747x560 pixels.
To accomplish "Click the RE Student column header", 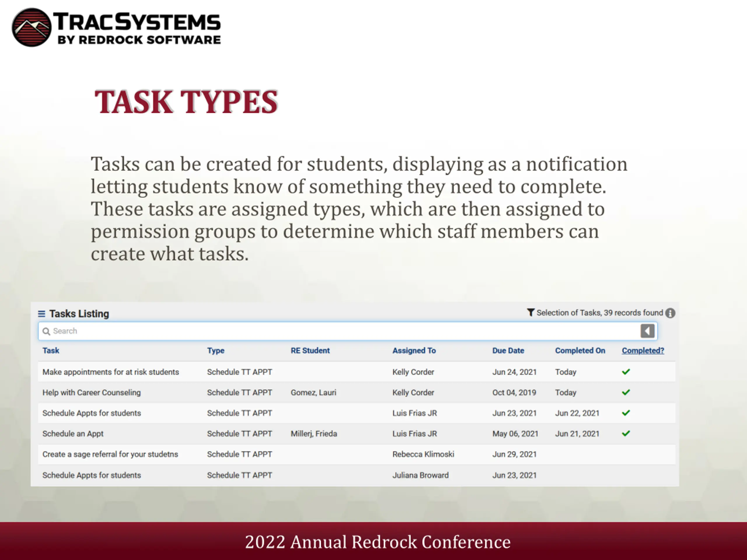I will point(310,351).
